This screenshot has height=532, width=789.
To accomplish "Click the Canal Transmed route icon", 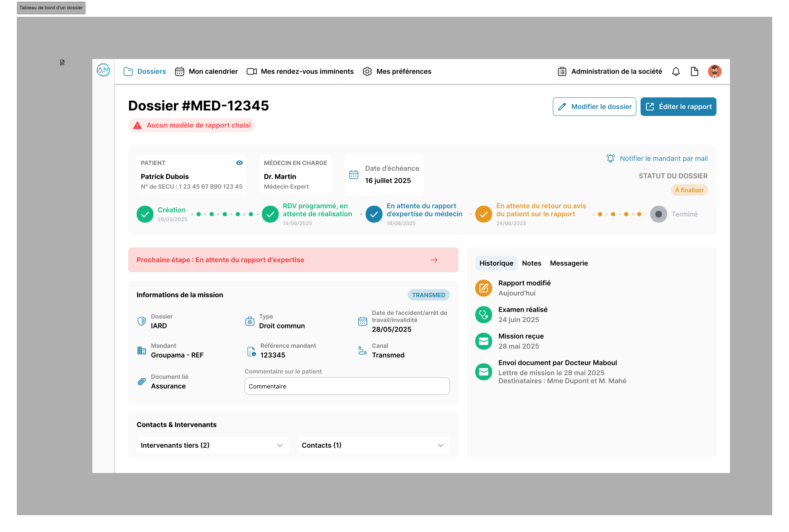I will (362, 351).
